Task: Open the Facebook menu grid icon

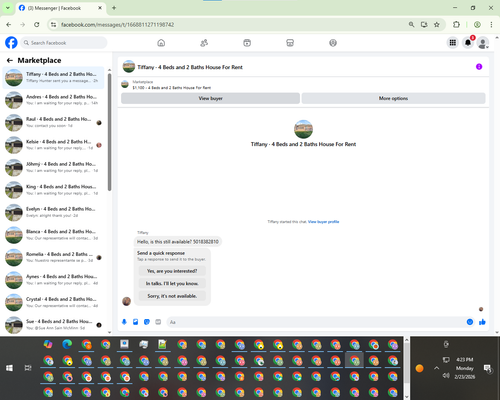Action: pyautogui.click(x=453, y=43)
